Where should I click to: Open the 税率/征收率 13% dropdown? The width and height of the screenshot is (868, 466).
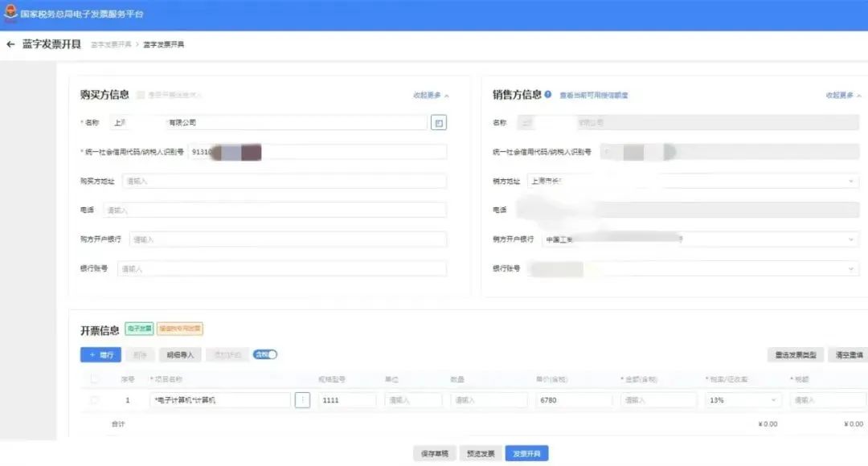click(742, 400)
